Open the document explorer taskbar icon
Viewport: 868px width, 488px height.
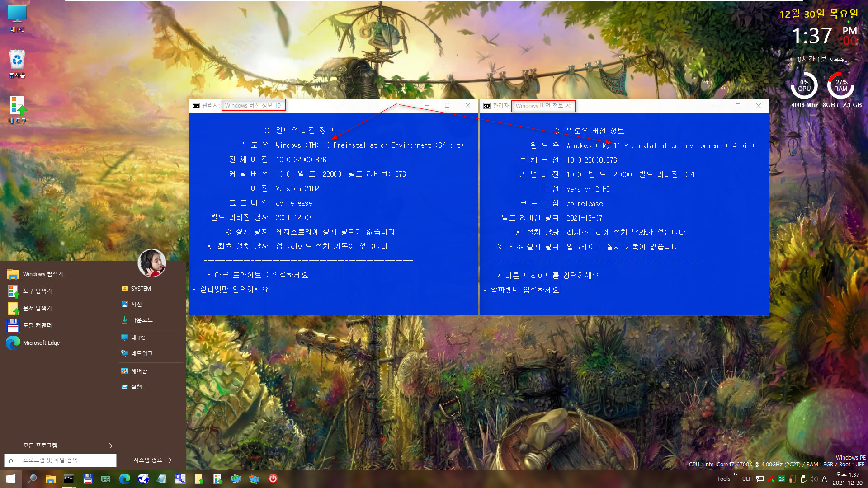click(x=199, y=479)
